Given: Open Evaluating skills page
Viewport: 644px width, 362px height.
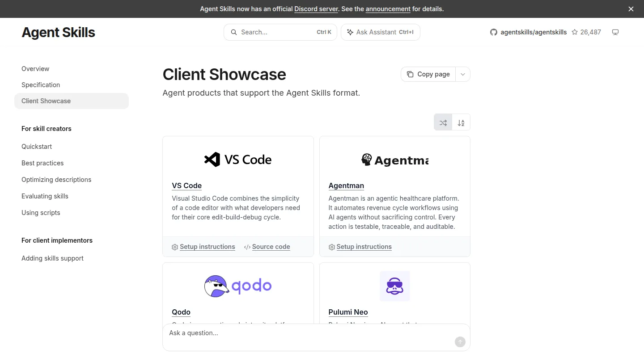Looking at the screenshot, I should (45, 196).
